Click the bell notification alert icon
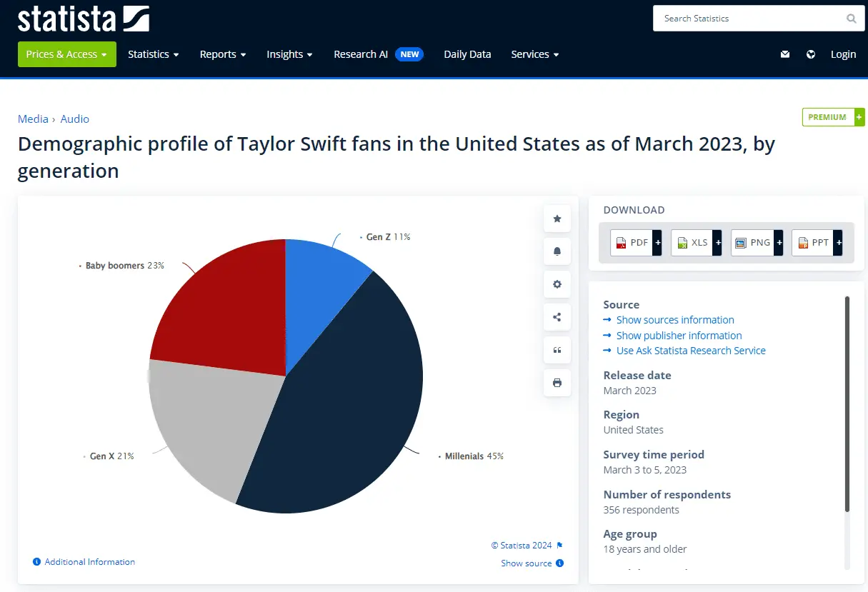Viewport: 868px width, 592px height. point(557,251)
